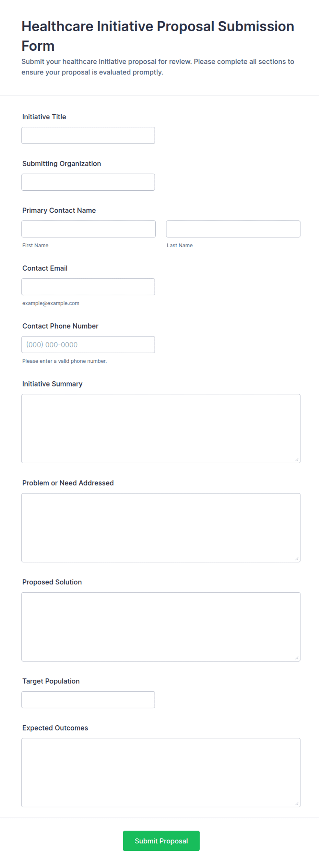This screenshot has width=319, height=868.
Task: Click inside the Initiative Summary text area
Action: [161, 429]
